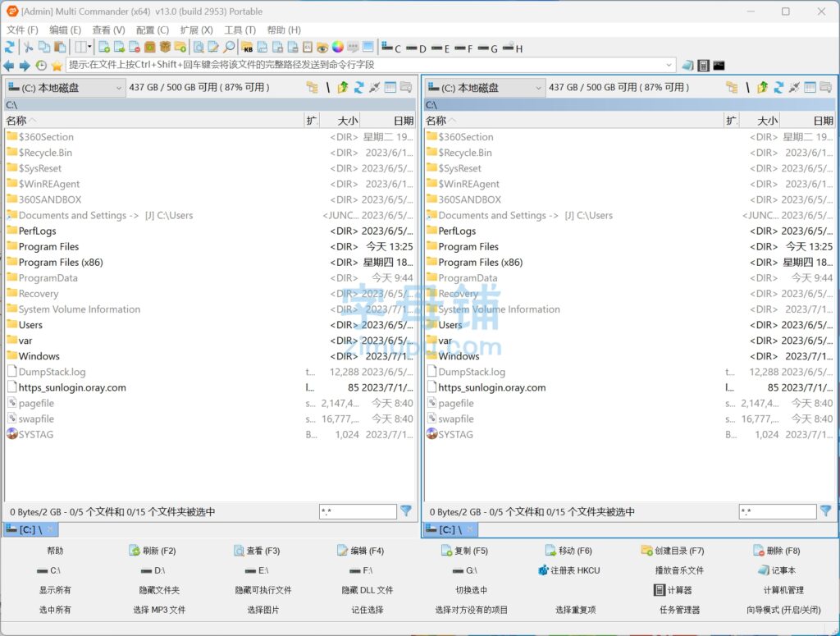Toggle 显示所有 filter button
This screenshot has width=840, height=636.
coord(55,590)
